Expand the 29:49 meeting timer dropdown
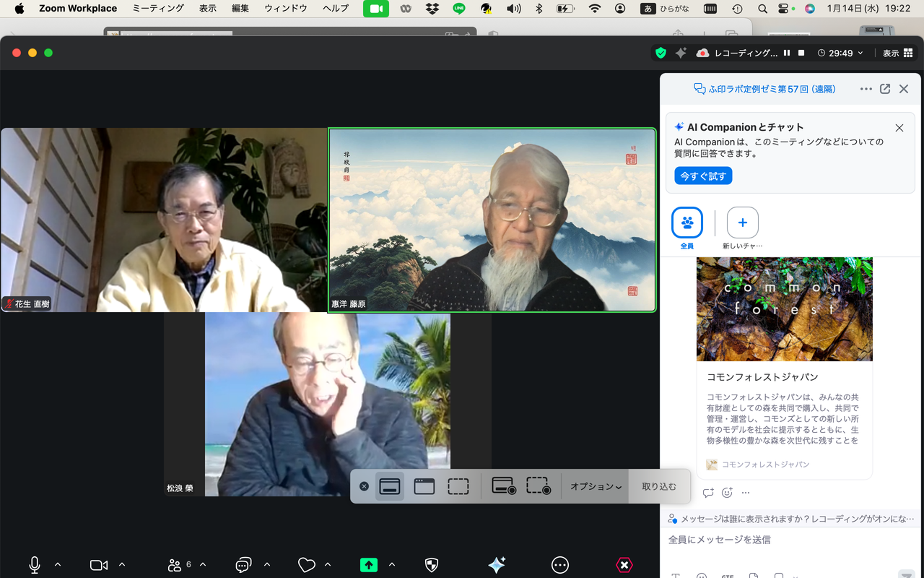The image size is (924, 578). [841, 53]
